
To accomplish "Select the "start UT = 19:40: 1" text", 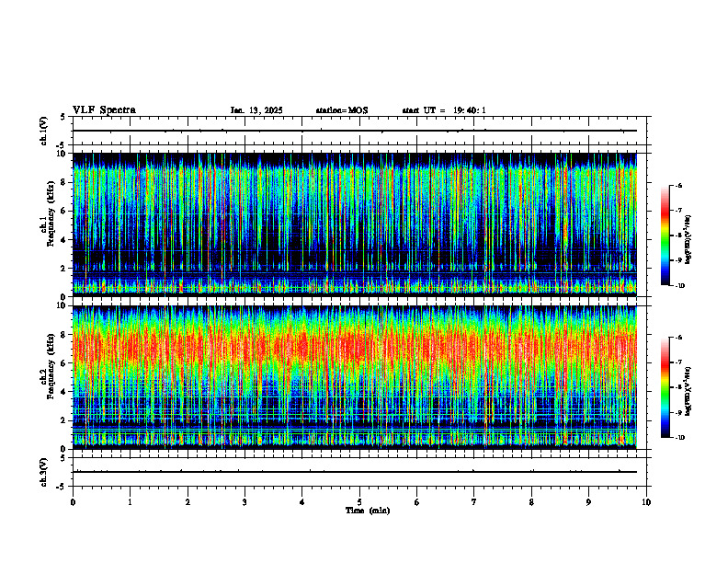I will click(x=444, y=110).
